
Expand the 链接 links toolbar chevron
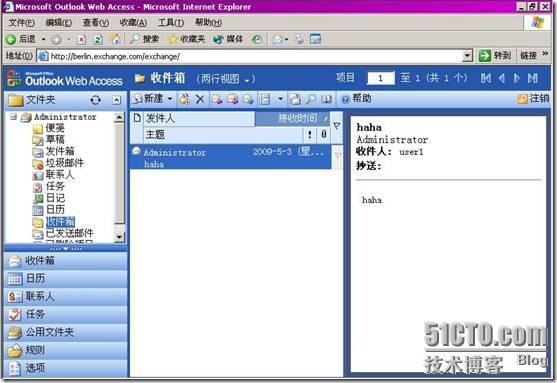(x=545, y=54)
